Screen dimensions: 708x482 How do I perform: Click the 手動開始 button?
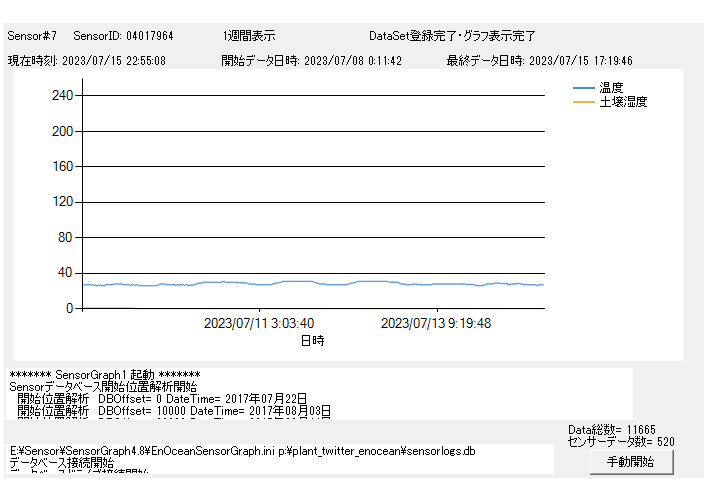(x=630, y=462)
